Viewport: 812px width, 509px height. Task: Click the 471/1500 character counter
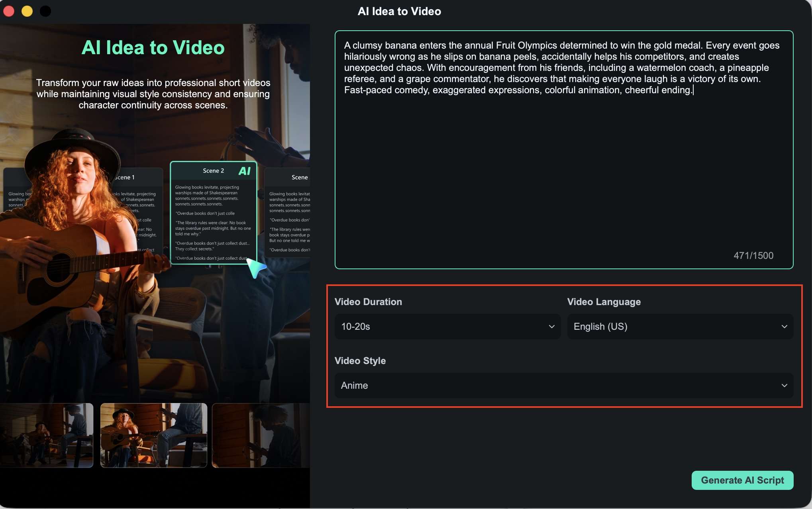(753, 256)
